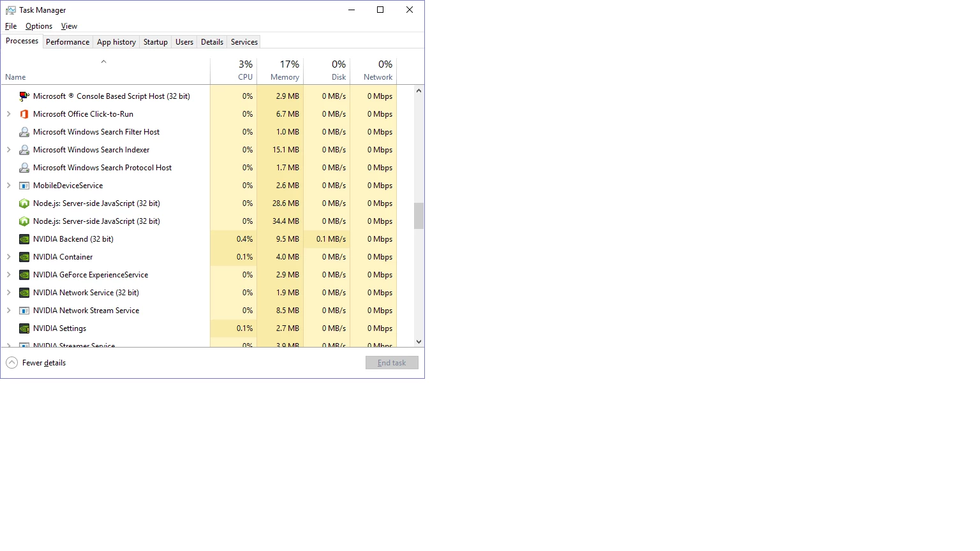This screenshot has width=980, height=551.
Task: Click the vertical scrollbar thumb
Action: coord(419,216)
